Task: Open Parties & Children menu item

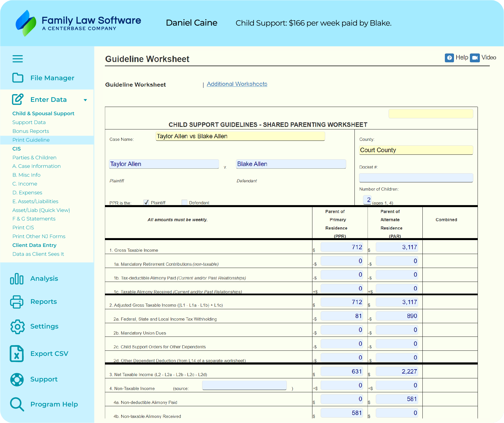Action: (34, 158)
